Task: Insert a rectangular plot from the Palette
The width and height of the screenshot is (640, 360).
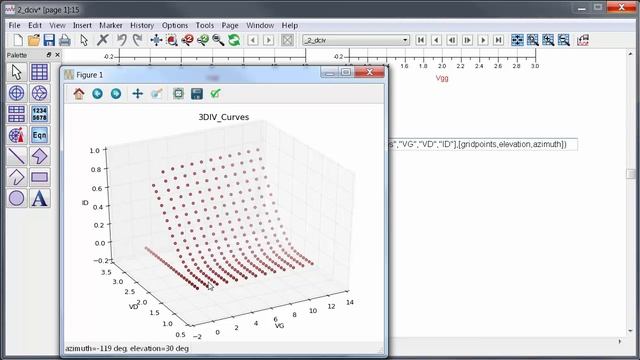Action: 40,72
